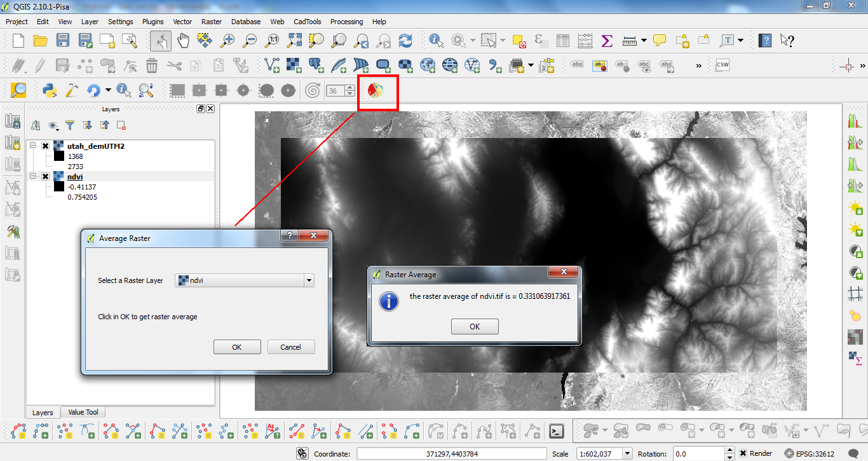Switch to the Layers tab
This screenshot has width=868, height=461.
pos(43,413)
